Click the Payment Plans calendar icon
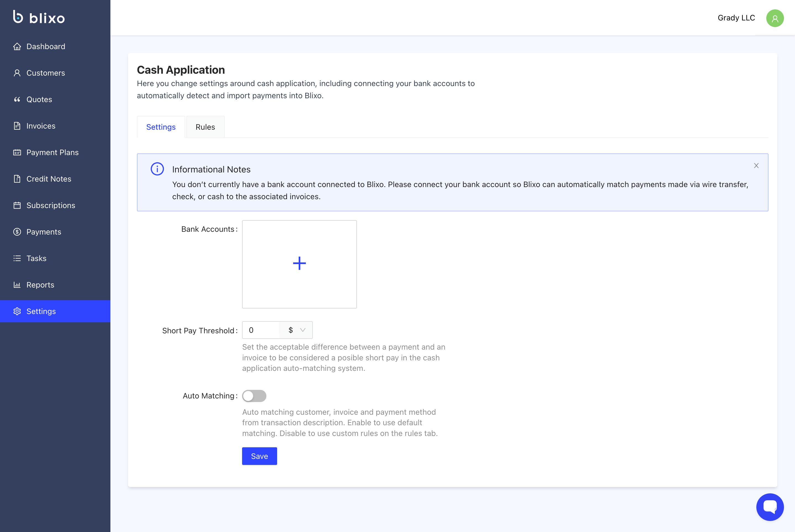The height and width of the screenshot is (532, 795). click(17, 152)
